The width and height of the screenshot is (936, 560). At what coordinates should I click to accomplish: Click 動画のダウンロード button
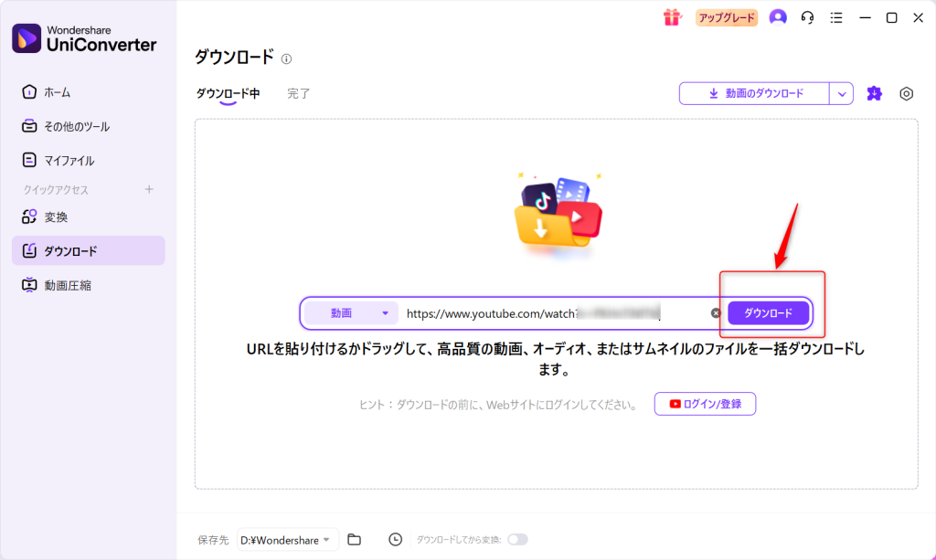click(x=754, y=93)
